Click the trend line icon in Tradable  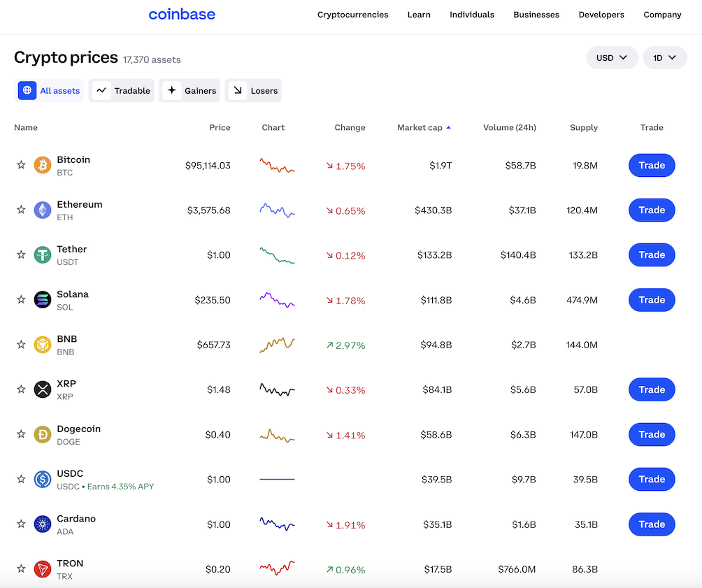[101, 90]
